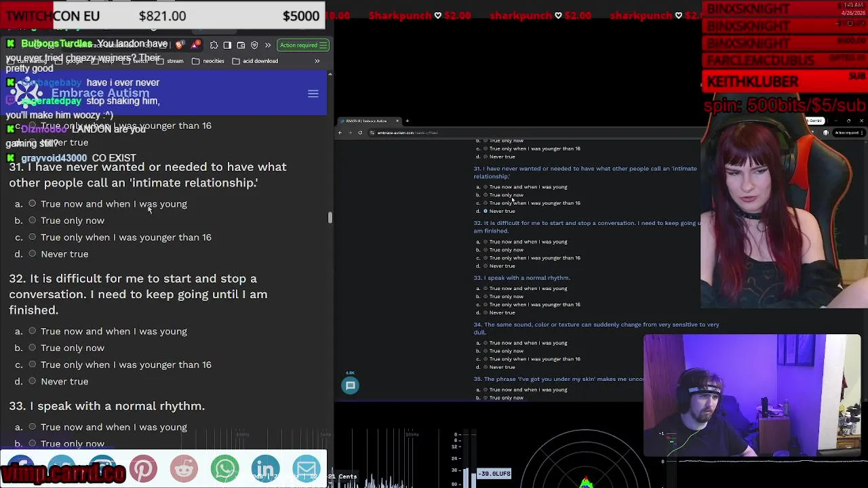868x488 pixels.
Task: Select 'True now and when I was young' for question 32
Action: coord(32,331)
